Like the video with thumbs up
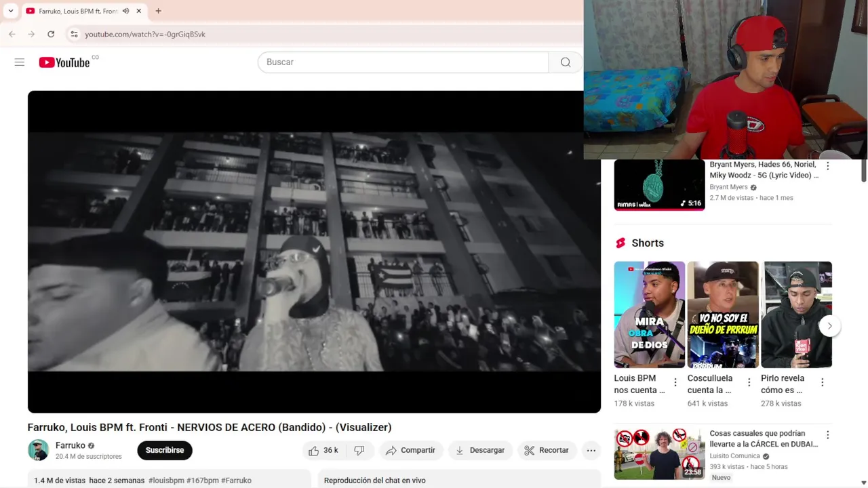868x488 pixels. click(323, 450)
